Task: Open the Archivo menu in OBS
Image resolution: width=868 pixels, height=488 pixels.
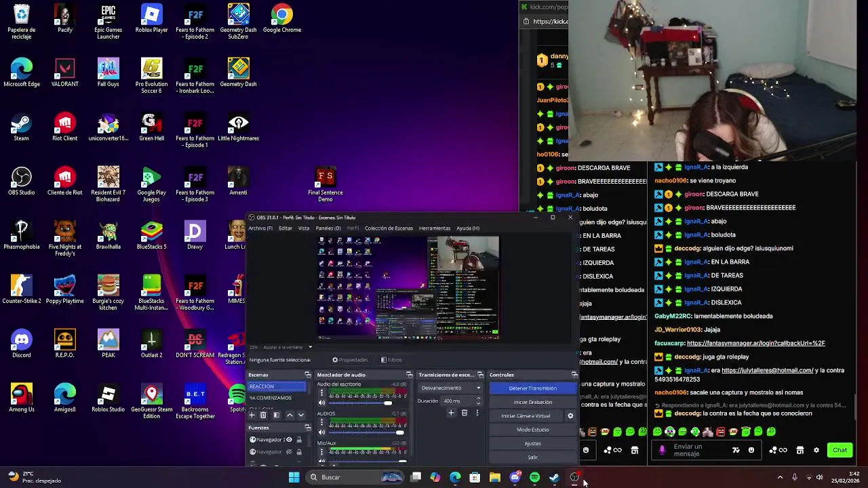Action: 260,228
